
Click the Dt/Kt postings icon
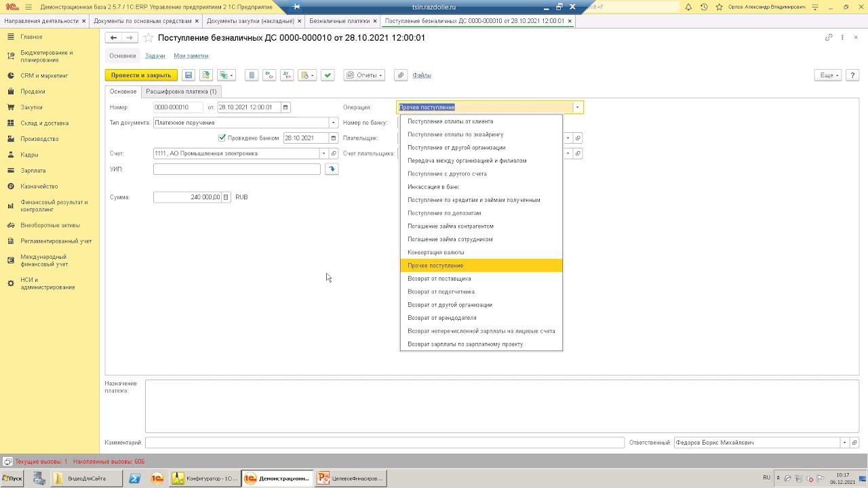pos(269,75)
